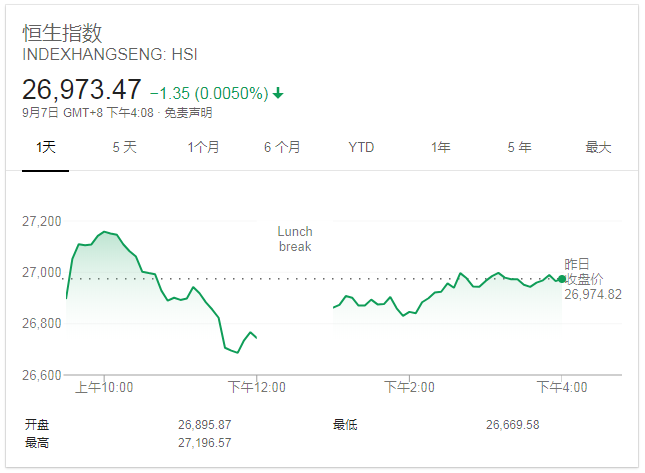This screenshot has width=645, height=473.
Task: Select the 1年 range tab
Action: [440, 147]
